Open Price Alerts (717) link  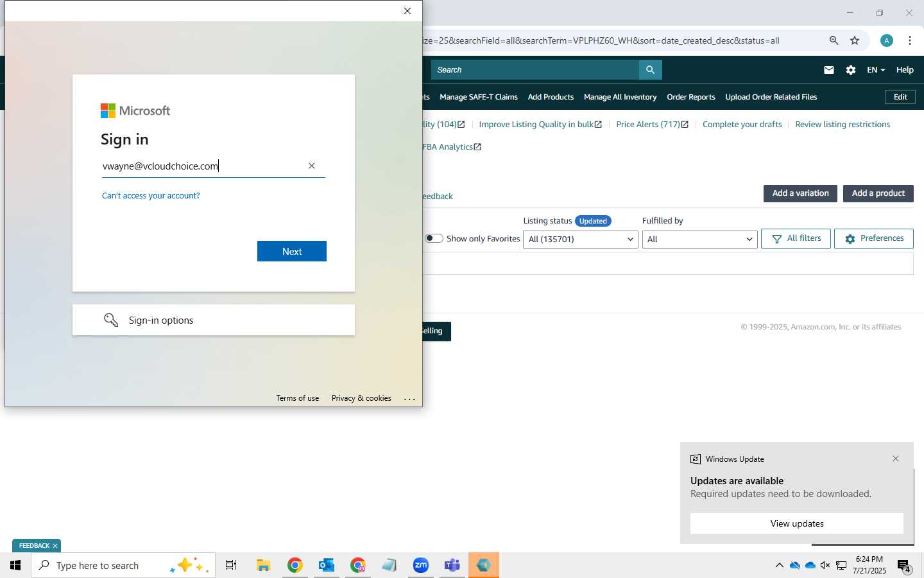pyautogui.click(x=653, y=125)
